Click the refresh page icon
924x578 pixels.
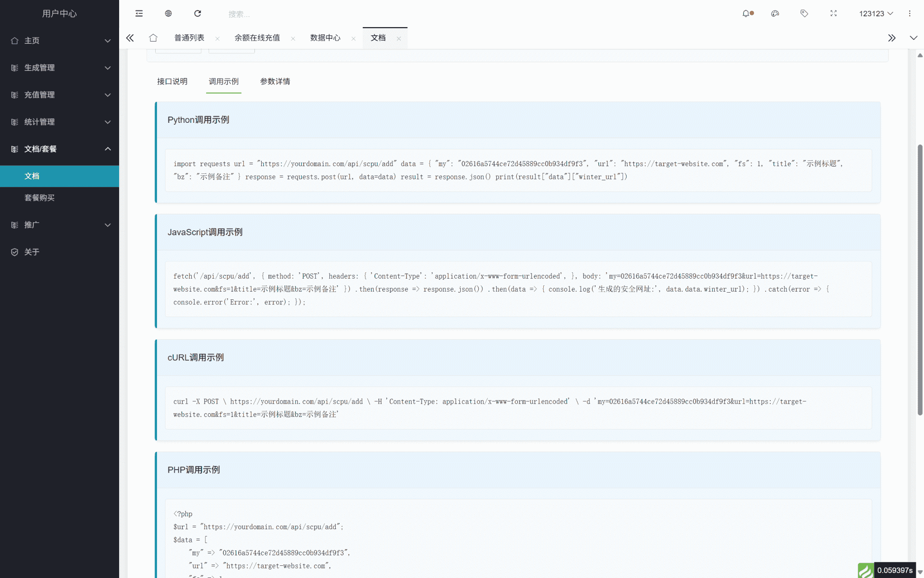198,14
